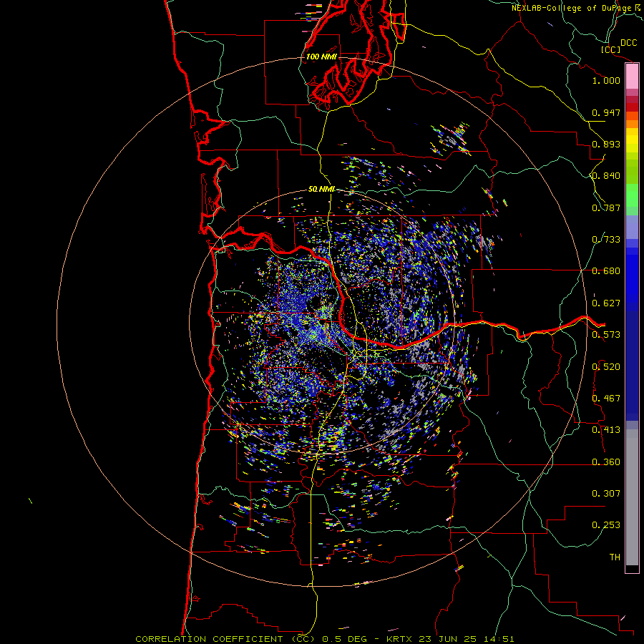Click the 0.467 scale value
Screen dimensions: 644x644
pyautogui.click(x=606, y=399)
